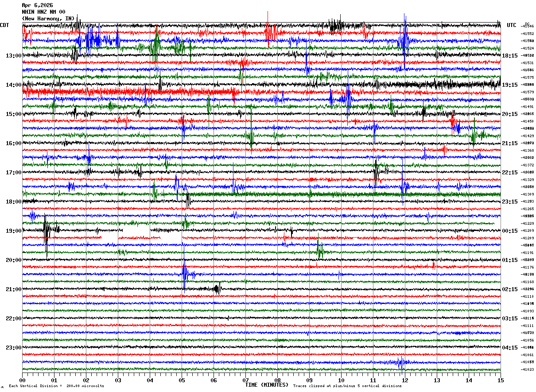The height and width of the screenshot is (392, 536).
Task: Select the DC offset value -41450
Action: point(527,121)
